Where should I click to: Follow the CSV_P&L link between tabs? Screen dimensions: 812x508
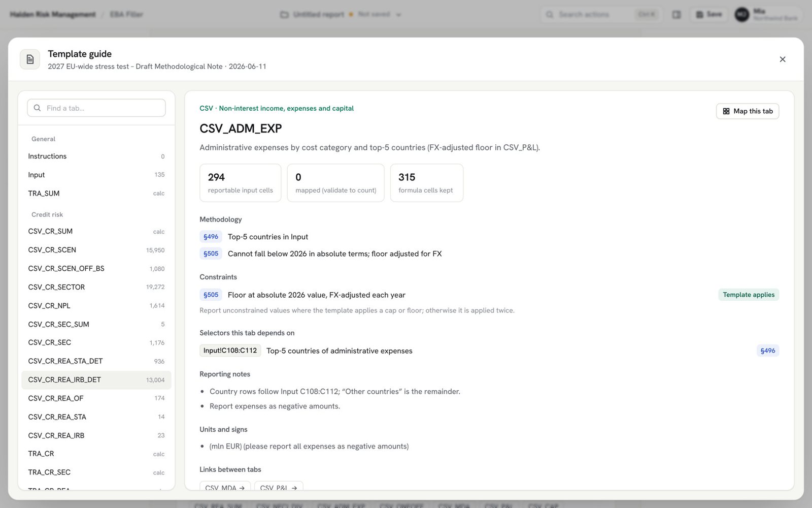point(279,487)
